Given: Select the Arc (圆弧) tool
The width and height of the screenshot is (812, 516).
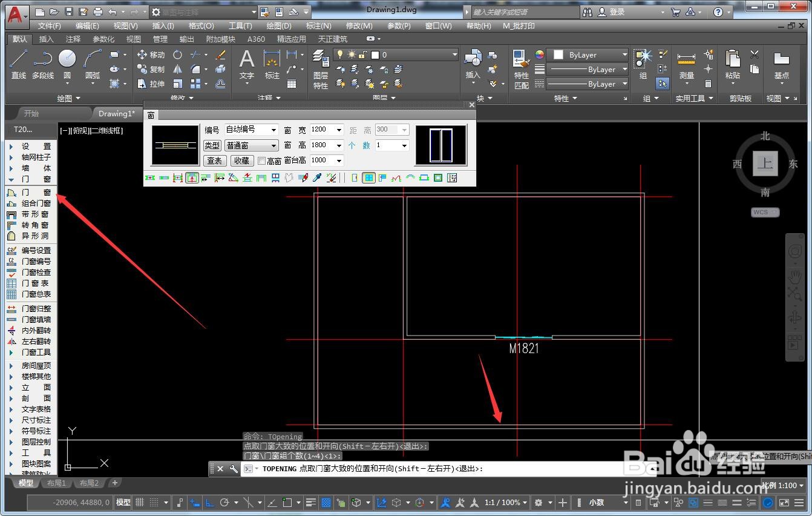Looking at the screenshot, I should 93,65.
